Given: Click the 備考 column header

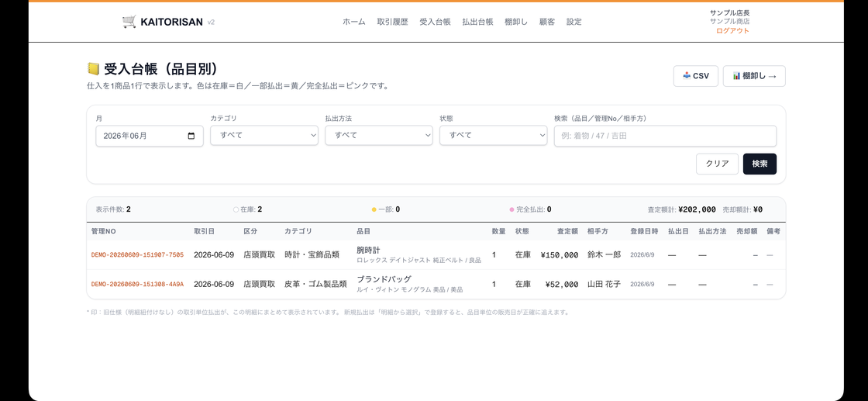Looking at the screenshot, I should [x=773, y=231].
